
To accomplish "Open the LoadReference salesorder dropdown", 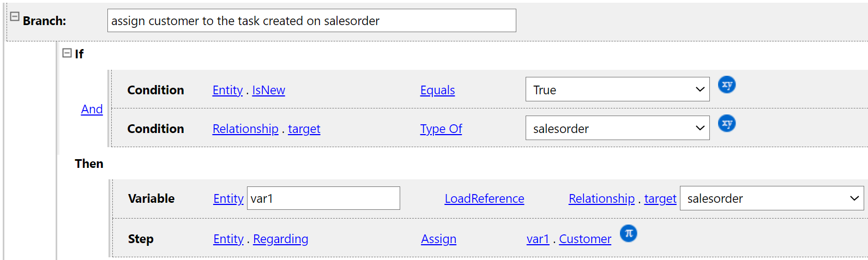I will (x=771, y=198).
